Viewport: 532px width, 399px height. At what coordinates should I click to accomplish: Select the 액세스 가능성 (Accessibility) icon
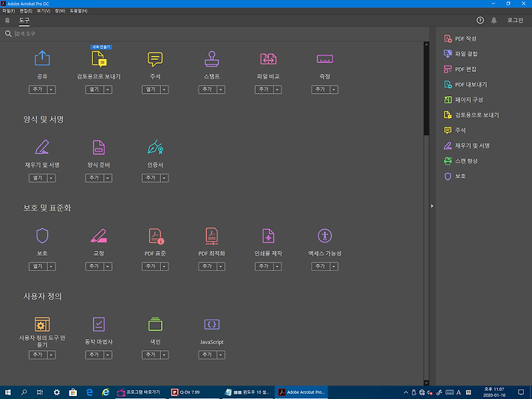click(324, 236)
